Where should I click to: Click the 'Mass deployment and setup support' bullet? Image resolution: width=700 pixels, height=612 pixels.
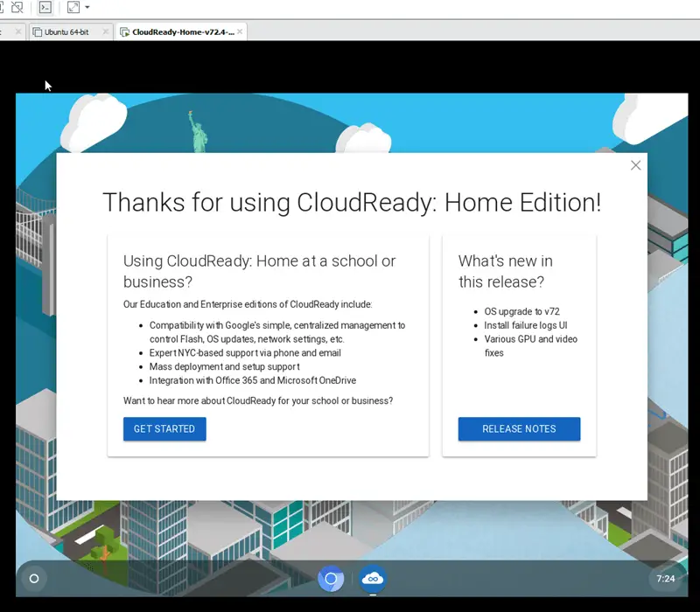(225, 366)
